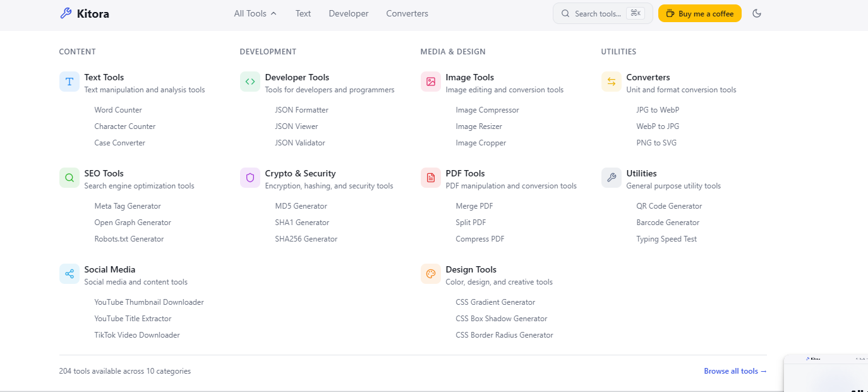This screenshot has width=868, height=392.
Task: Click the Converters arrows icon
Action: (612, 82)
